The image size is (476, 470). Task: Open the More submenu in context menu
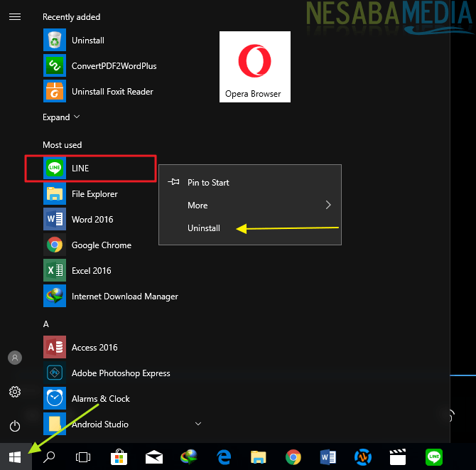250,205
